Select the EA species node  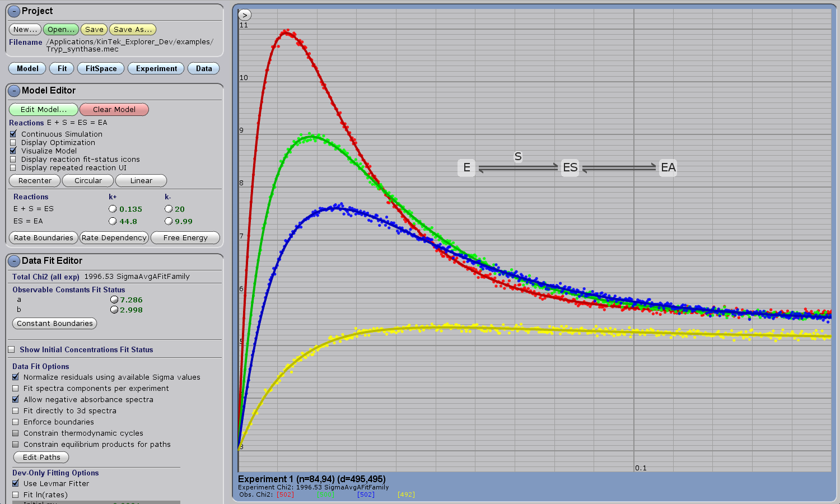click(668, 167)
